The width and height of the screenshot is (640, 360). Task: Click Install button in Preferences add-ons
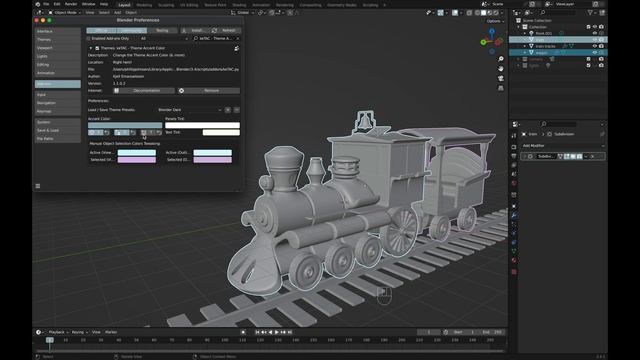click(194, 31)
